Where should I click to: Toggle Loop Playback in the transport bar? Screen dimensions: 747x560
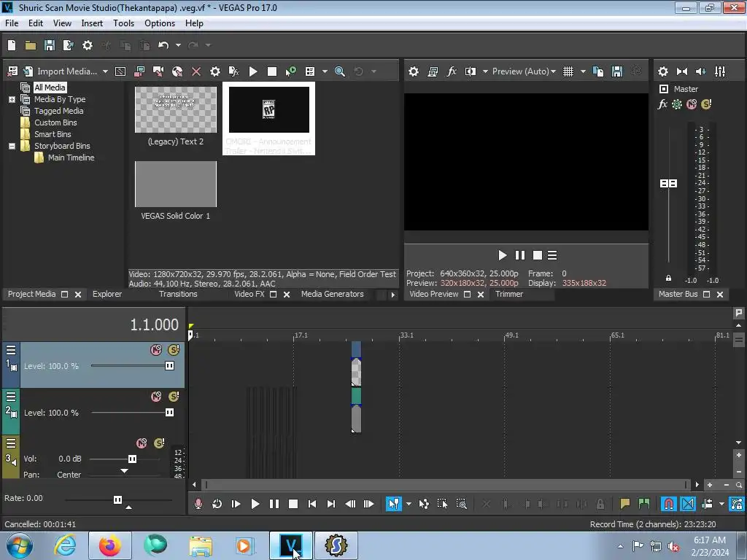click(x=217, y=504)
